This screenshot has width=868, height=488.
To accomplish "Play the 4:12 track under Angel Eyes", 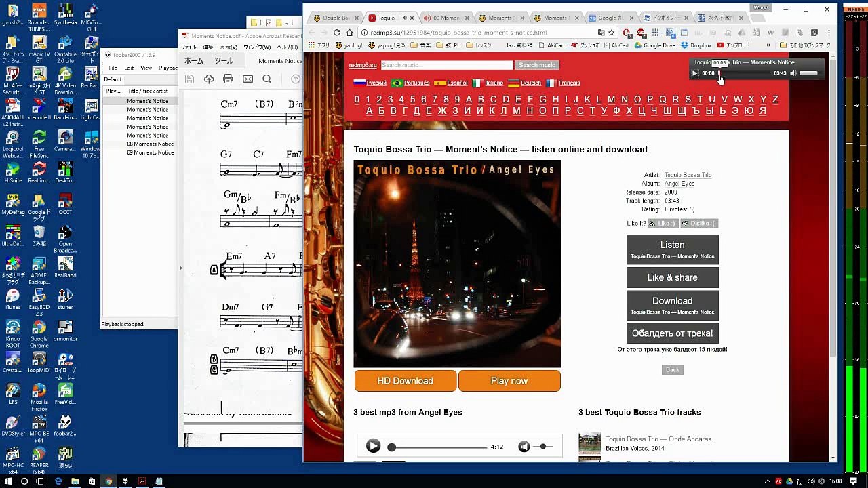I will tap(373, 446).
